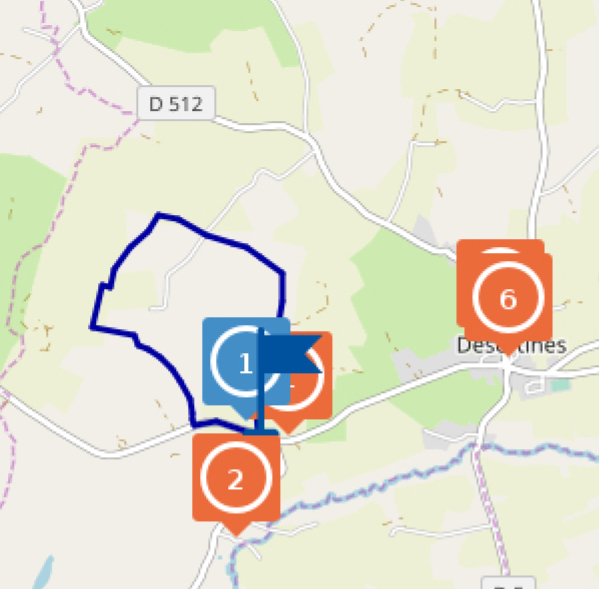Click the dashed blue stream line south of Desertines
The height and width of the screenshot is (589, 599).
382,483
